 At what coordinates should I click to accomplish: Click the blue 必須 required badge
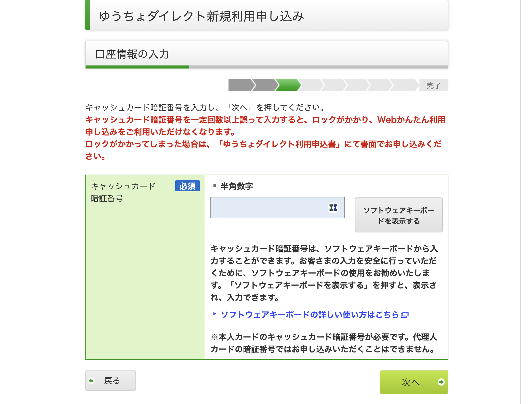point(187,186)
